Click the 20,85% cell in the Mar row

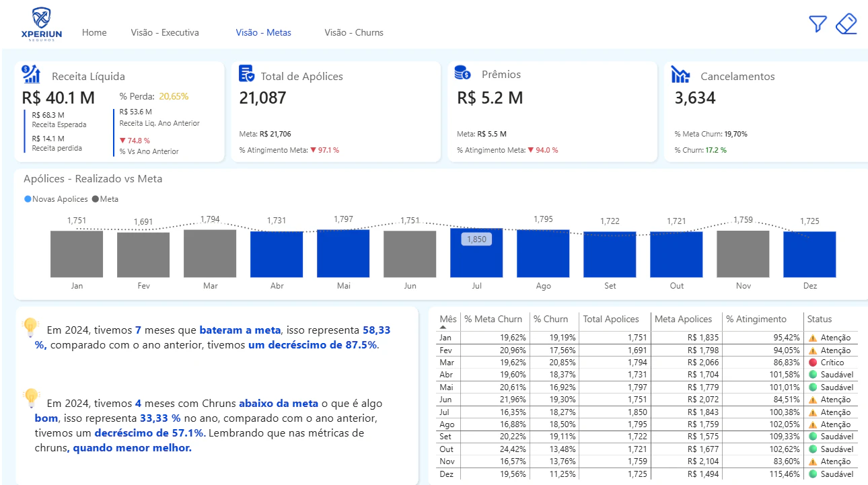(x=561, y=363)
